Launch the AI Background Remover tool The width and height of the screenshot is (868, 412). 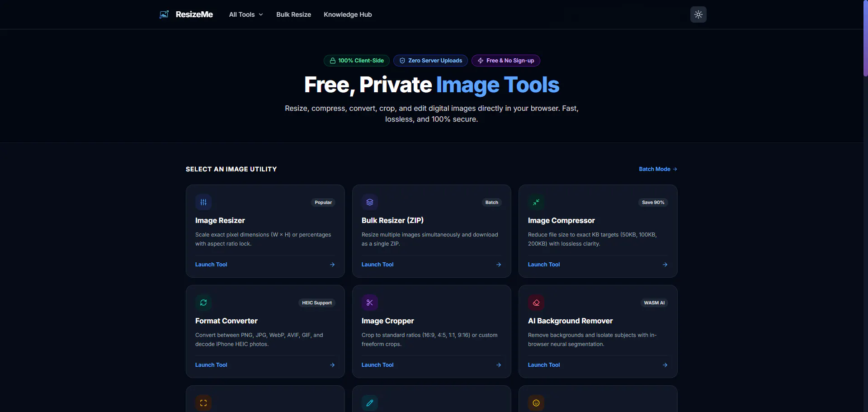pyautogui.click(x=544, y=365)
